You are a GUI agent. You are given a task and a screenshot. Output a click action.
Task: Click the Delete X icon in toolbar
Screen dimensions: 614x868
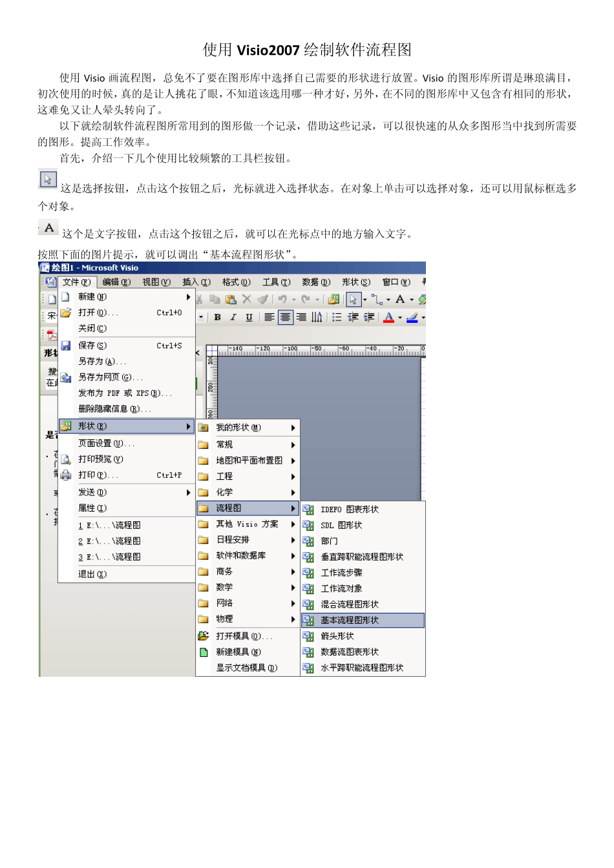coord(246,299)
